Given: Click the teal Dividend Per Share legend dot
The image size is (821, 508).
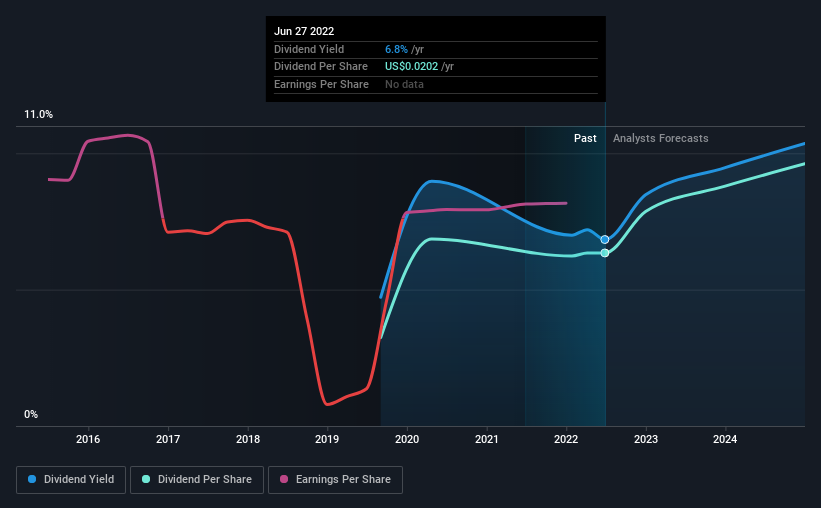Looking at the screenshot, I should [146, 479].
